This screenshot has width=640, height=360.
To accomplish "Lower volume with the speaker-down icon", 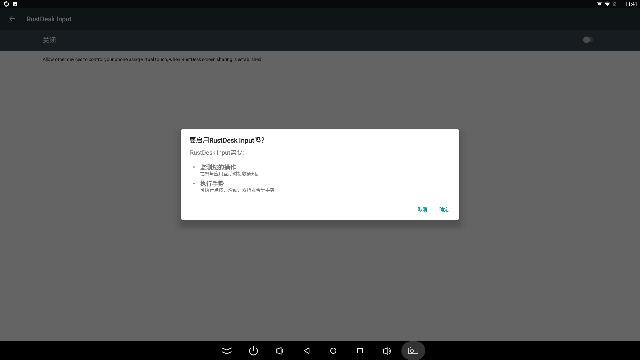I will click(280, 351).
